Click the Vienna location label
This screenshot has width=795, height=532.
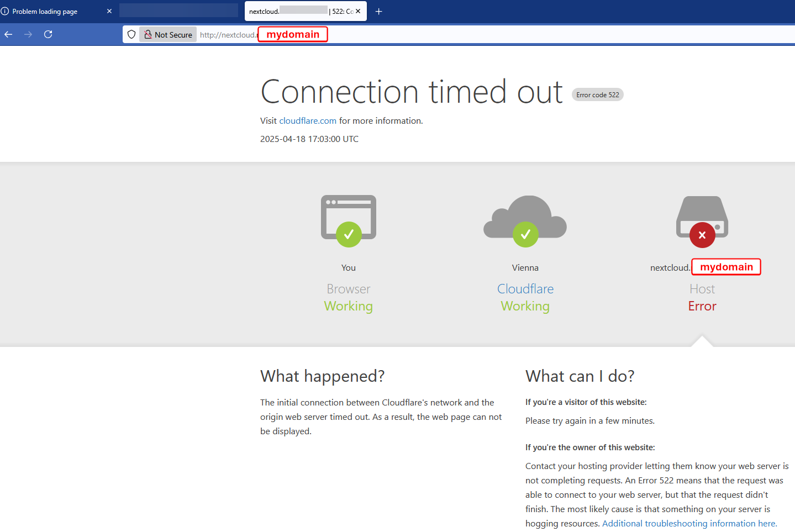point(525,267)
